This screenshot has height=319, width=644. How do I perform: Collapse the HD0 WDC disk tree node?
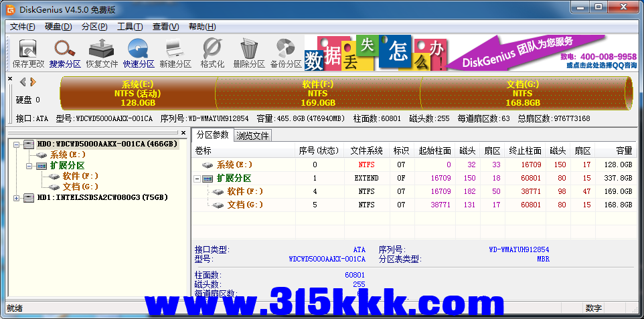tap(17, 144)
